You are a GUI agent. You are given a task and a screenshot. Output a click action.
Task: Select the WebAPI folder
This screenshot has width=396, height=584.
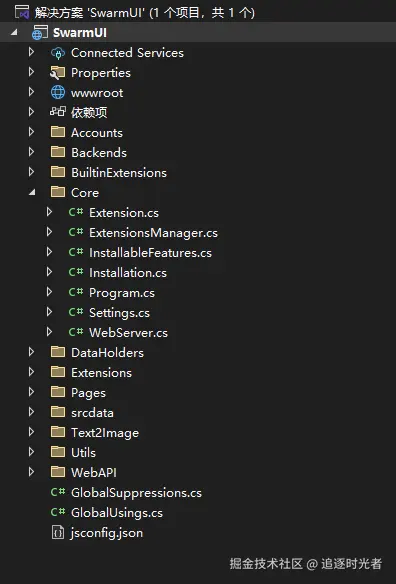pyautogui.click(x=94, y=473)
